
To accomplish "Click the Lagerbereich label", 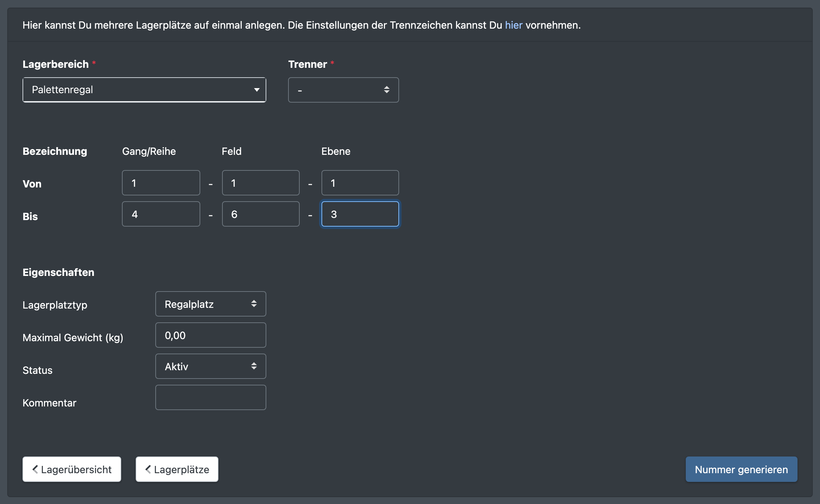I will click(56, 64).
